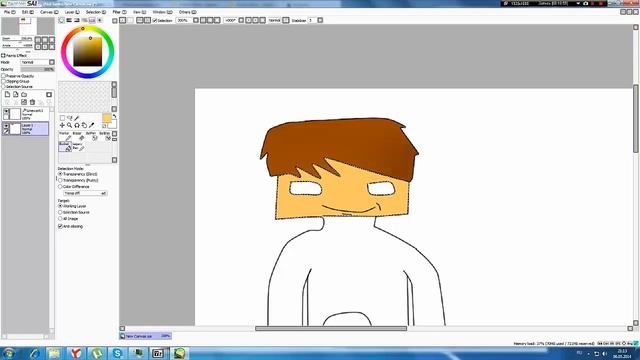Create a new linework layer

16,95
